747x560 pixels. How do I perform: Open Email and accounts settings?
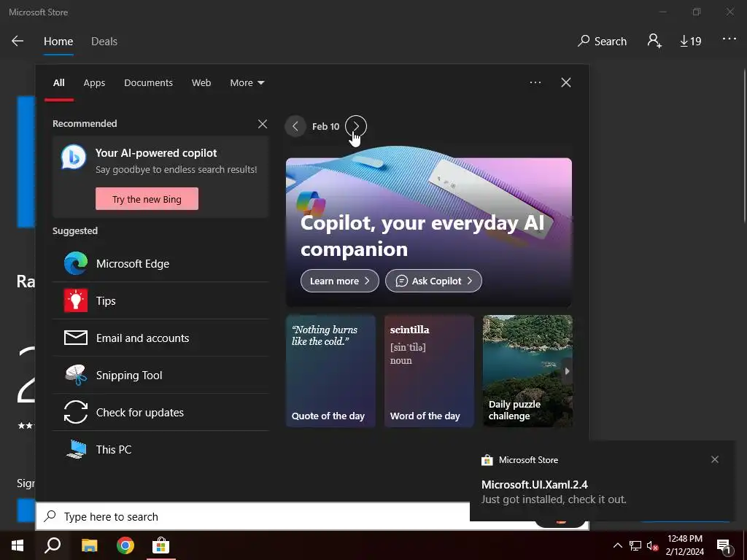pos(160,338)
